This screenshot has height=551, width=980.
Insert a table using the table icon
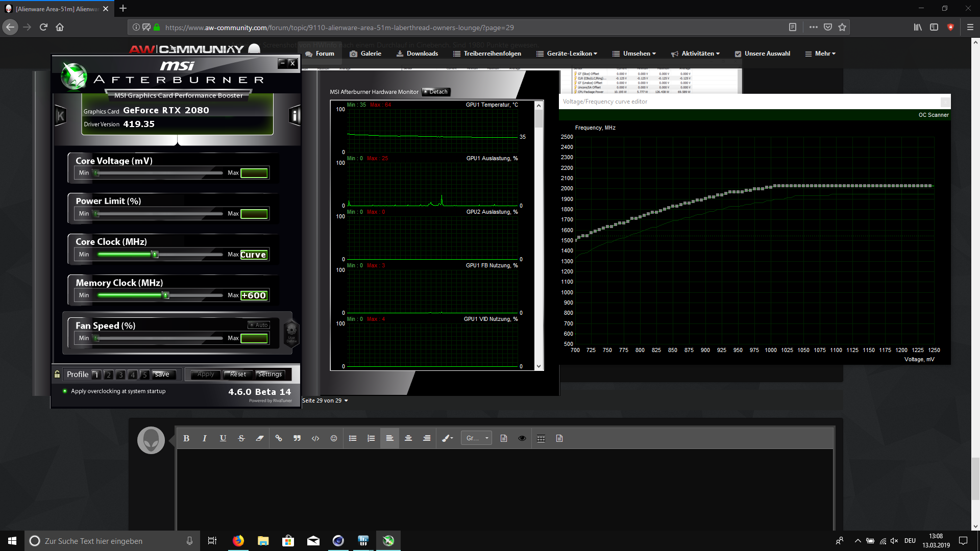(541, 438)
